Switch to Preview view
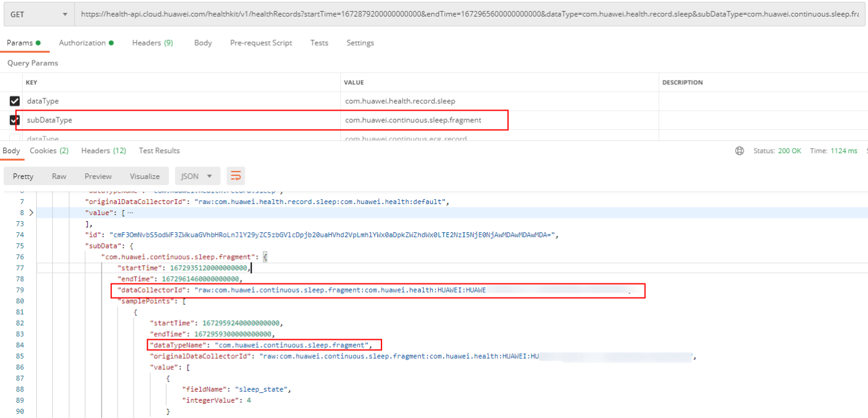The width and height of the screenshot is (868, 418). (98, 176)
